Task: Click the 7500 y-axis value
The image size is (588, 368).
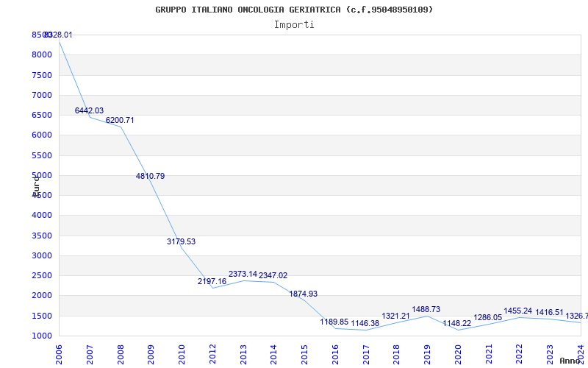Action: point(42,75)
